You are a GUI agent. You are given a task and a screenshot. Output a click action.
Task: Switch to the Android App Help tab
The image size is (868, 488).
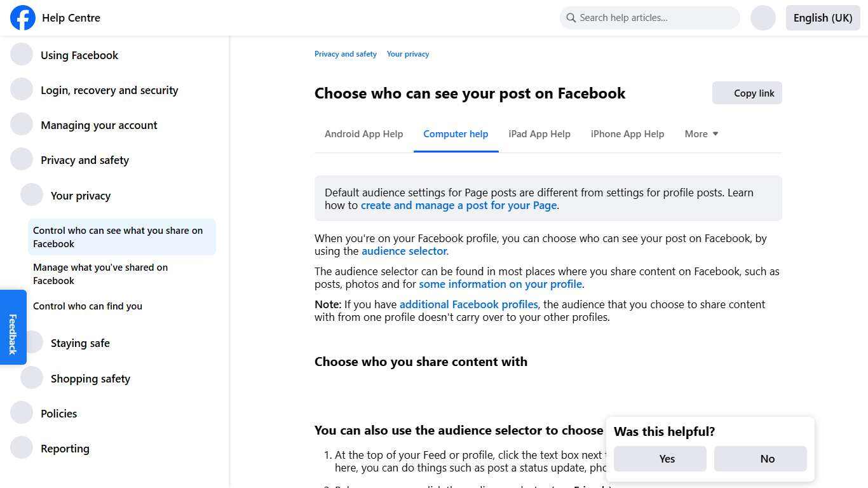363,133
